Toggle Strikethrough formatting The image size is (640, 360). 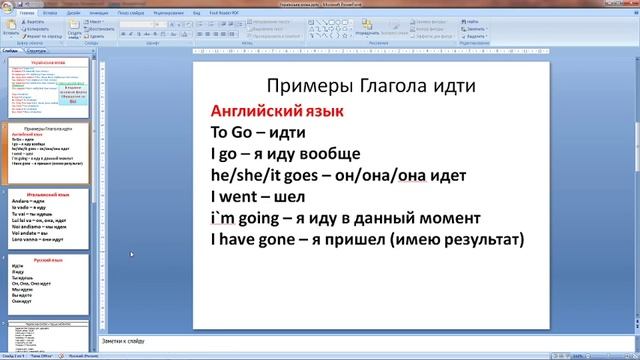coord(147,34)
